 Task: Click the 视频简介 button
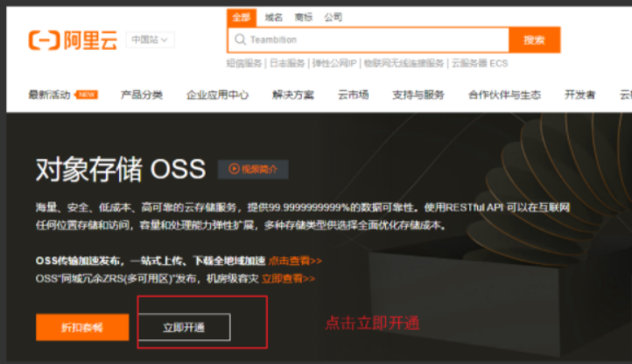coord(253,169)
